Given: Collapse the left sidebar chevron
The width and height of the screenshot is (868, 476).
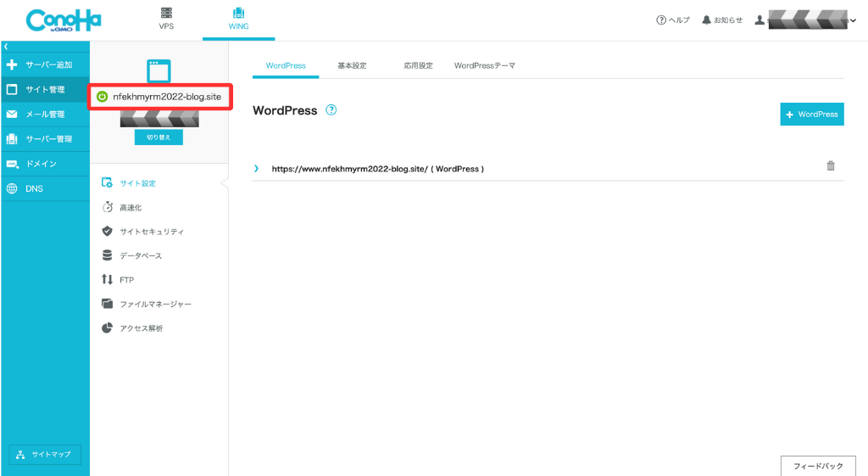Looking at the screenshot, I should pyautogui.click(x=6, y=47).
